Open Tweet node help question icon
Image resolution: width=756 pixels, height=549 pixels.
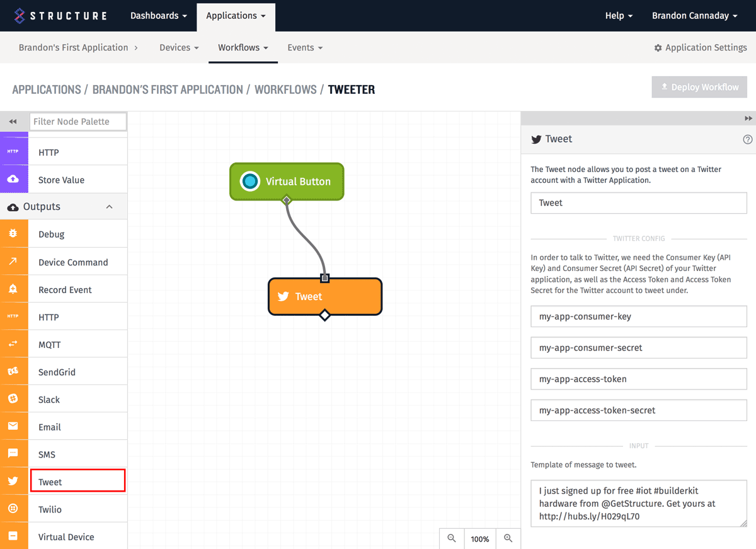[x=748, y=140]
